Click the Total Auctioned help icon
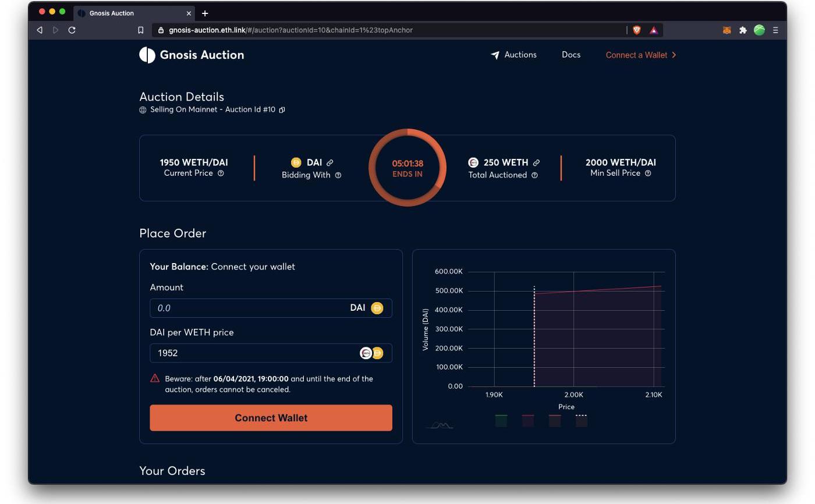Viewport: 815px width, 504px height. pos(534,175)
